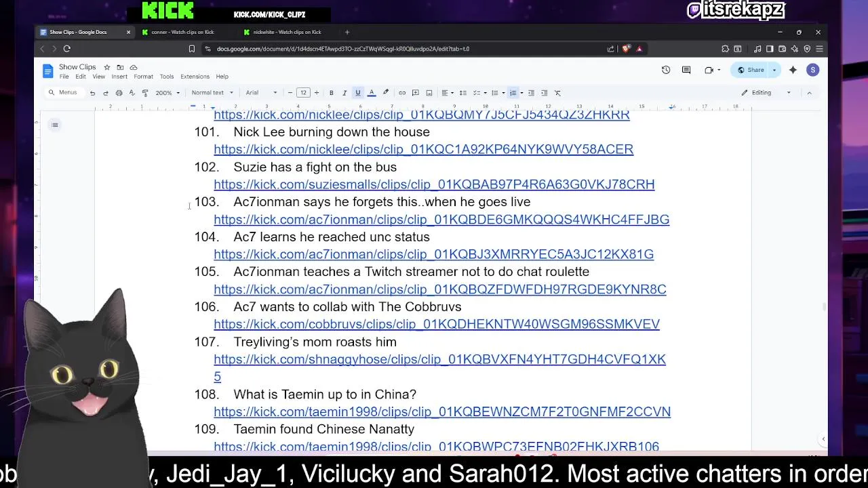Toggle the checklist button

click(x=476, y=93)
